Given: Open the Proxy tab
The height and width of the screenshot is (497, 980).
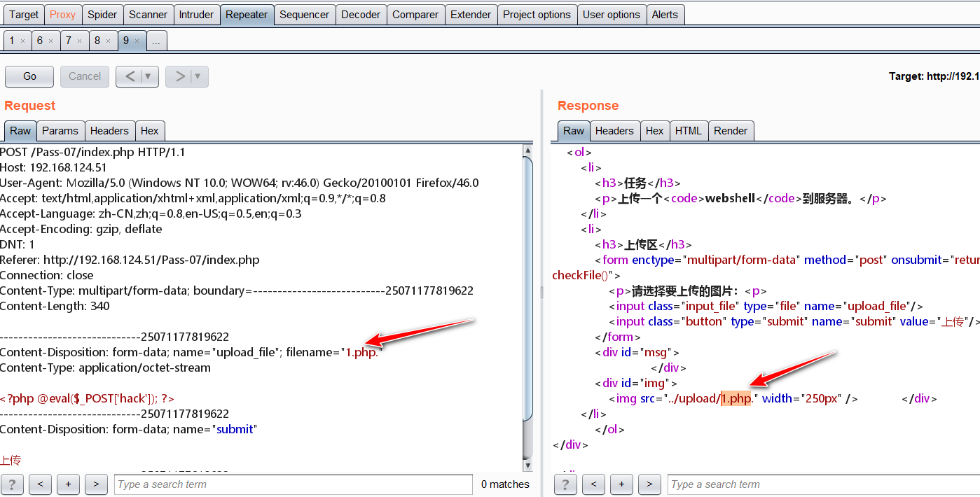Looking at the screenshot, I should click(62, 15).
